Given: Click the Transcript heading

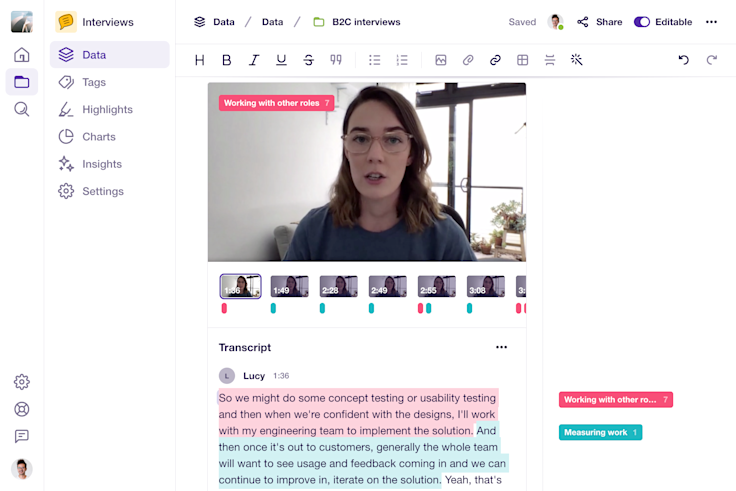Looking at the screenshot, I should (245, 347).
